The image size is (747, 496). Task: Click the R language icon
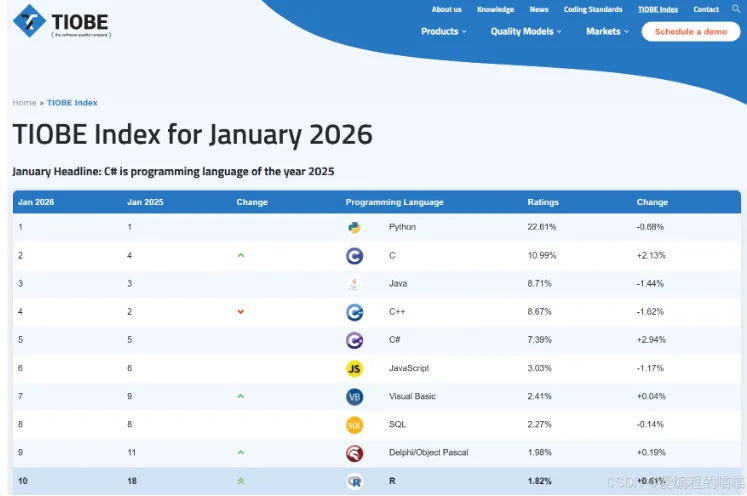tap(354, 481)
